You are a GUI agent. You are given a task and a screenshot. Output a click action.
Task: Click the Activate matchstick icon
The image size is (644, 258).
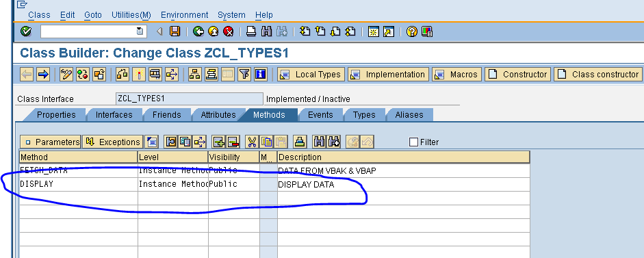(x=139, y=75)
